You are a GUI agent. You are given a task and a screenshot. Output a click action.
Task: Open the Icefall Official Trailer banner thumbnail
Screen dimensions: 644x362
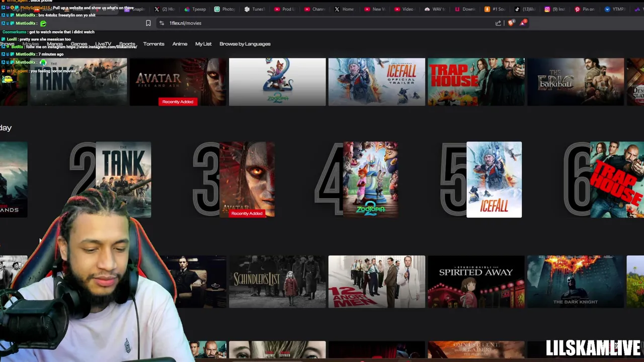pos(377,81)
